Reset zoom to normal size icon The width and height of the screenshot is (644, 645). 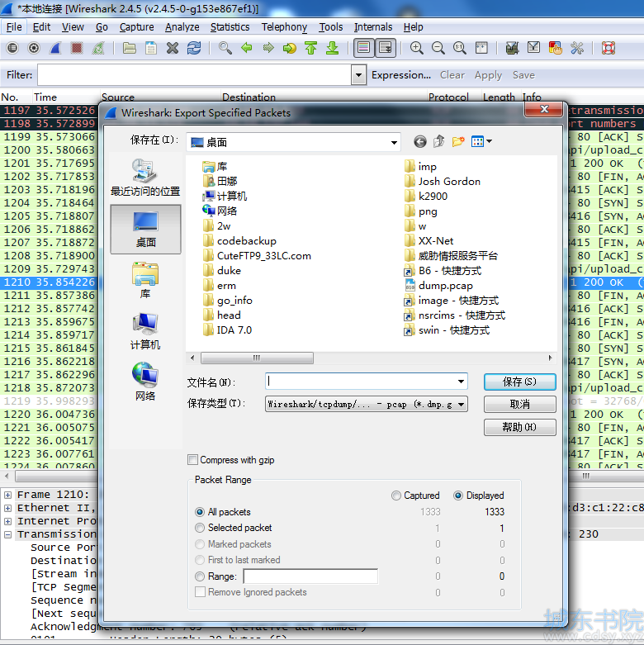click(x=459, y=48)
